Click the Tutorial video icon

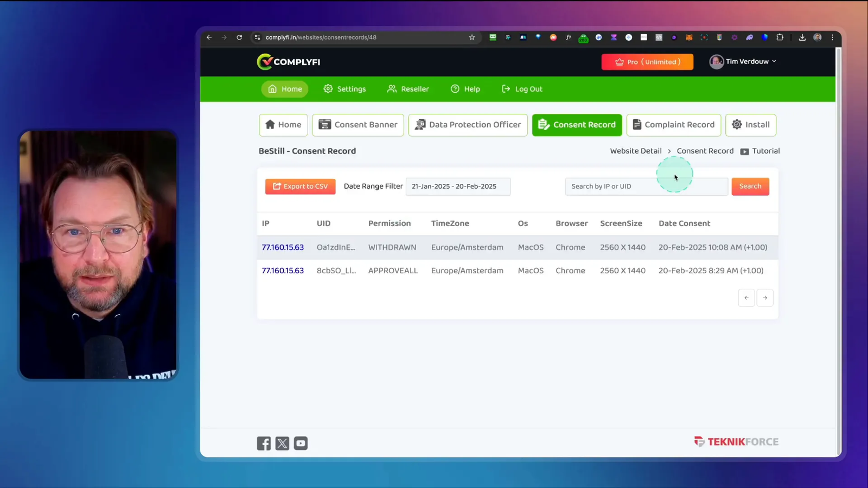(x=744, y=151)
